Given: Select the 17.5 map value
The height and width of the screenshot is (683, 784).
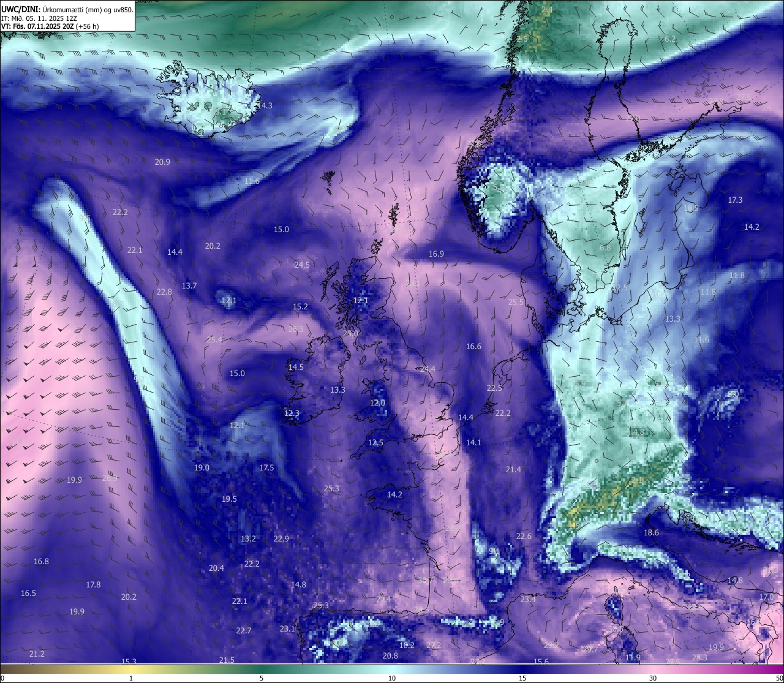Looking at the screenshot, I should click(x=266, y=467).
